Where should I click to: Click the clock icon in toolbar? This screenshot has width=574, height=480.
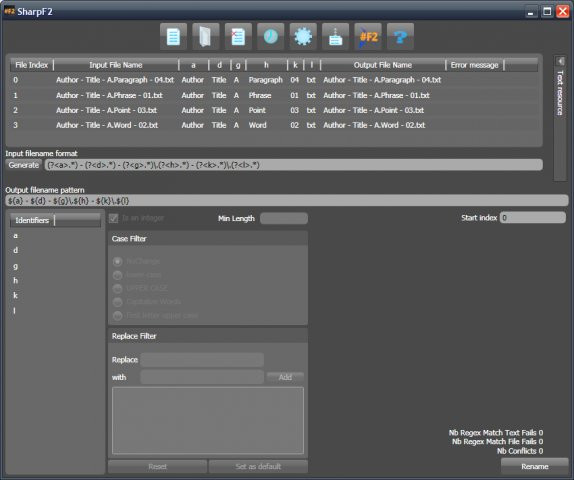[271, 37]
